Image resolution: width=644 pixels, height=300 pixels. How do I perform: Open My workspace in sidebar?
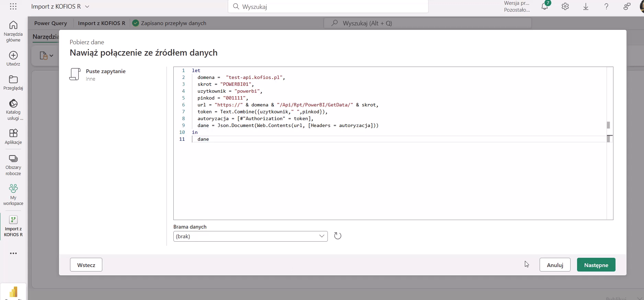tap(13, 195)
